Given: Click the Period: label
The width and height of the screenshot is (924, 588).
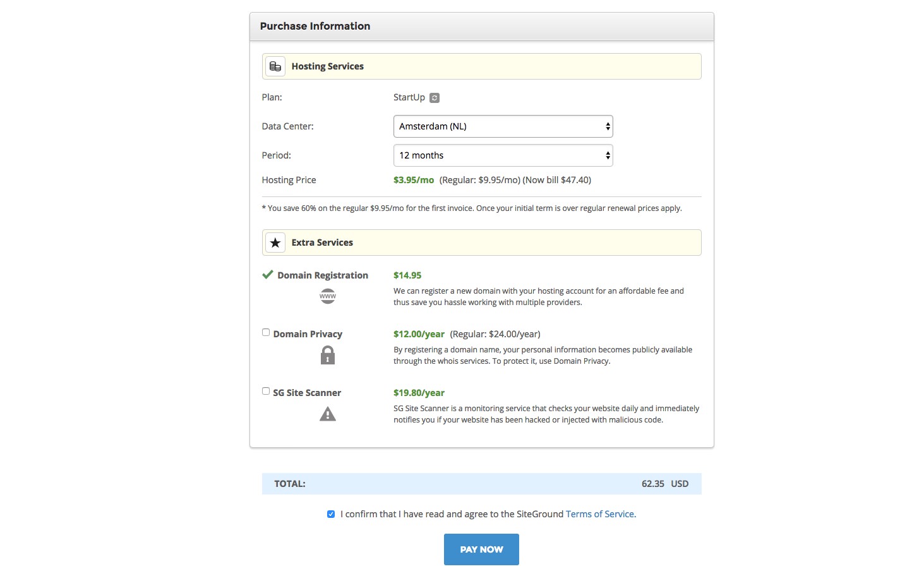Looking at the screenshot, I should pos(277,155).
